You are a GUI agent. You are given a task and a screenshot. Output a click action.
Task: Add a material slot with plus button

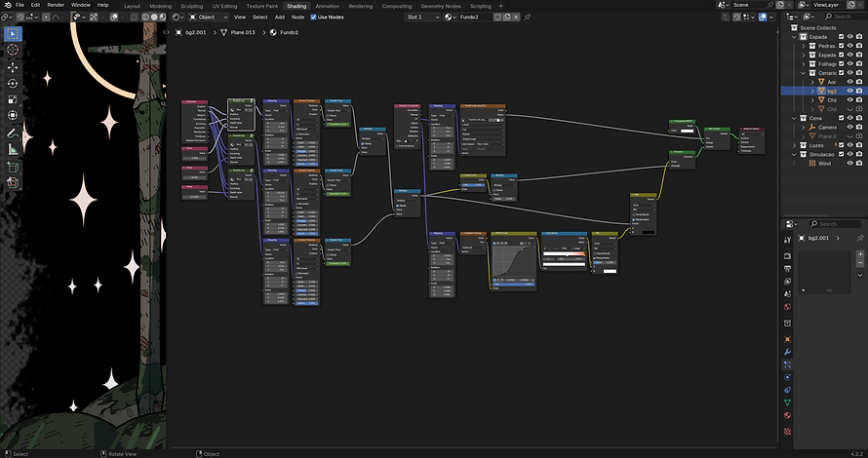tap(860, 254)
